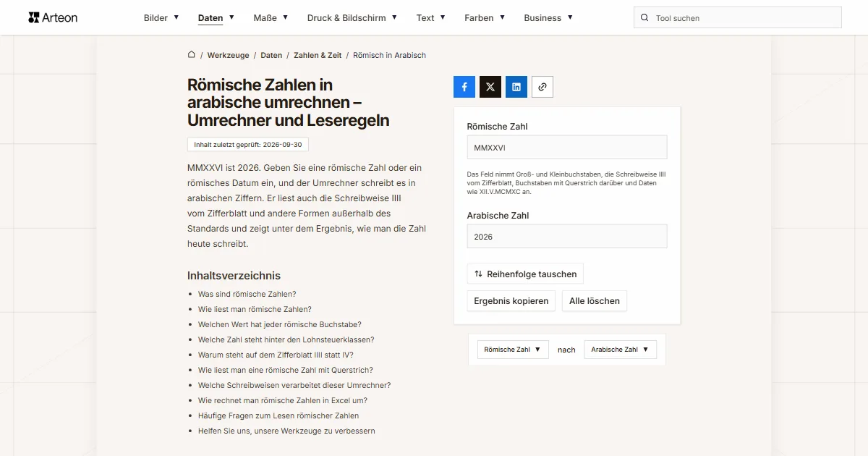
Task: Open the Druck & Bildschirm menu
Action: tap(352, 18)
